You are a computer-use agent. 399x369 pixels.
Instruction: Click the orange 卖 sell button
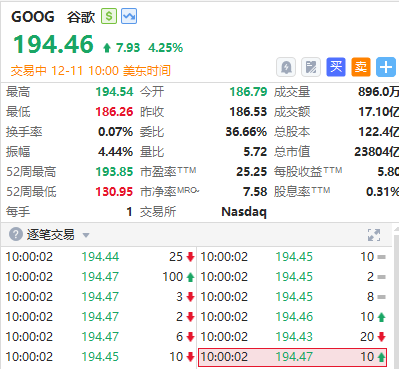coord(361,67)
